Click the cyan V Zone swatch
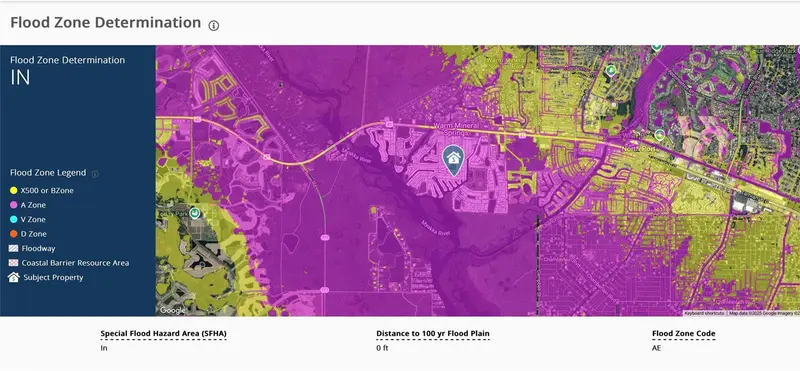This screenshot has width=800, height=371. click(14, 219)
